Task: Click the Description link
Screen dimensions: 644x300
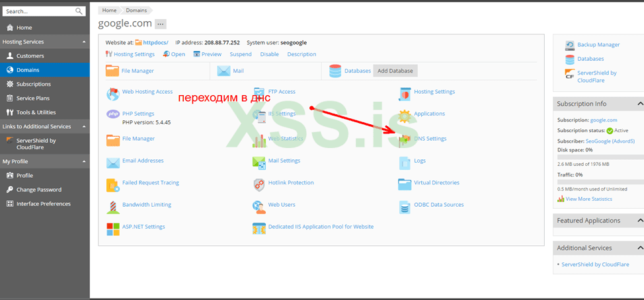Action: (302, 54)
